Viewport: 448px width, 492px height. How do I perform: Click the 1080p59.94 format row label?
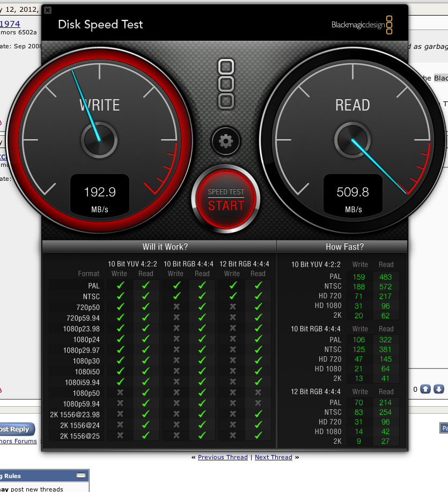point(81,404)
